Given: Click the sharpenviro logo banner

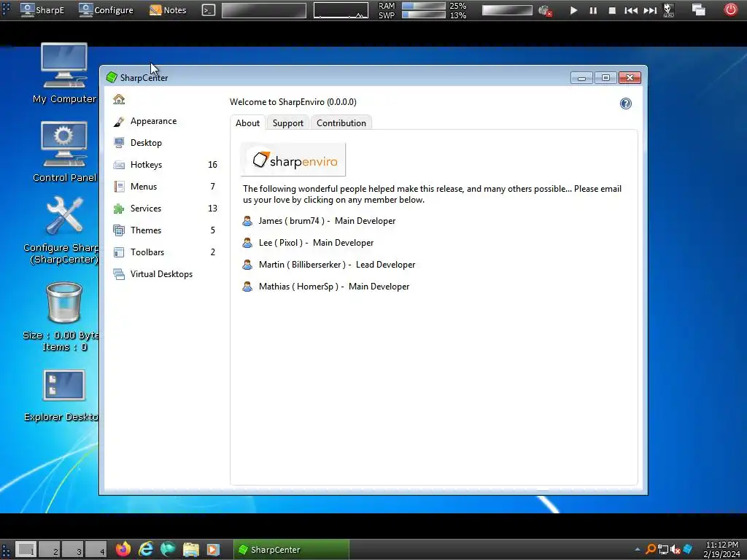Looking at the screenshot, I should (x=293, y=160).
